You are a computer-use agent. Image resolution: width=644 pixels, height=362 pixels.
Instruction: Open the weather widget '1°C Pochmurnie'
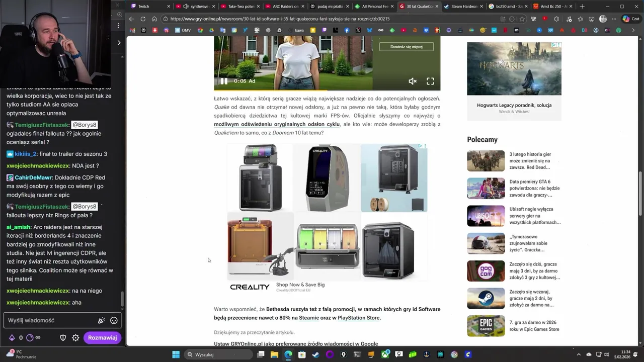(23, 354)
